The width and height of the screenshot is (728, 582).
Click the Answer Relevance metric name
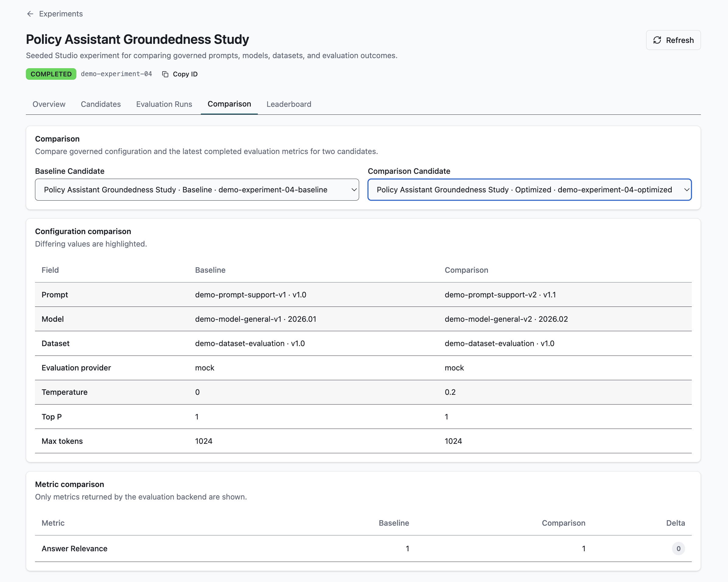[74, 549]
